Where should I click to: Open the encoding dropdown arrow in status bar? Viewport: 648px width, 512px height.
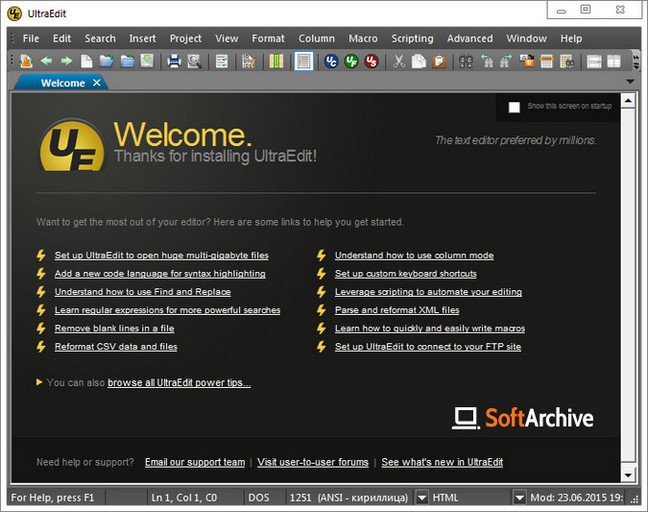click(x=422, y=497)
